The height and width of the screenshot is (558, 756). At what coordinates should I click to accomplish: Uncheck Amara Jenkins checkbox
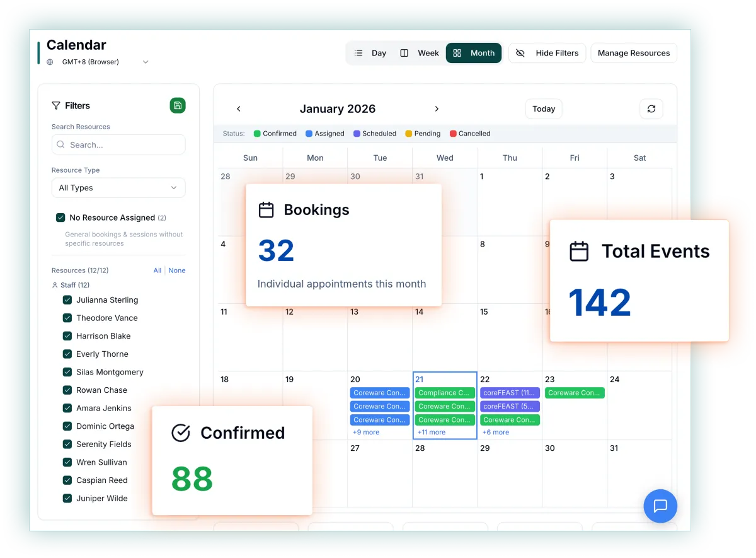coord(67,408)
